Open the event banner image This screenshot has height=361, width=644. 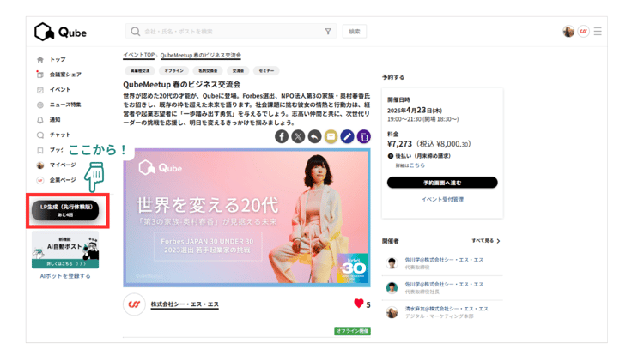click(246, 218)
